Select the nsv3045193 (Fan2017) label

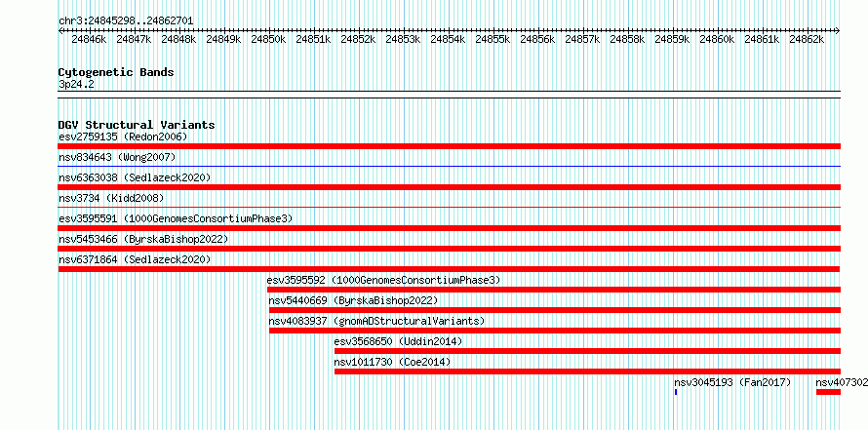(x=732, y=382)
